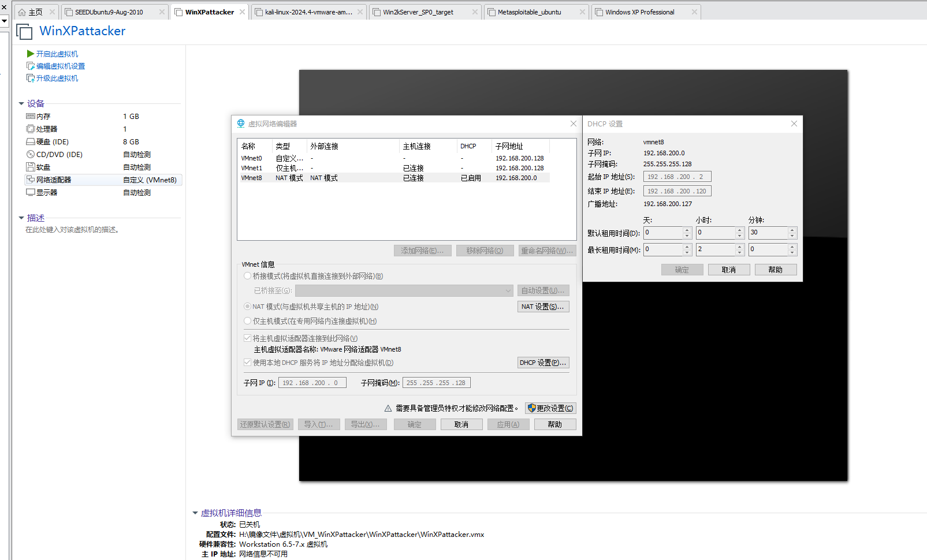Image resolution: width=927 pixels, height=560 pixels.
Task: Collapse the 虚拟机详细信息 section
Action: 195,513
